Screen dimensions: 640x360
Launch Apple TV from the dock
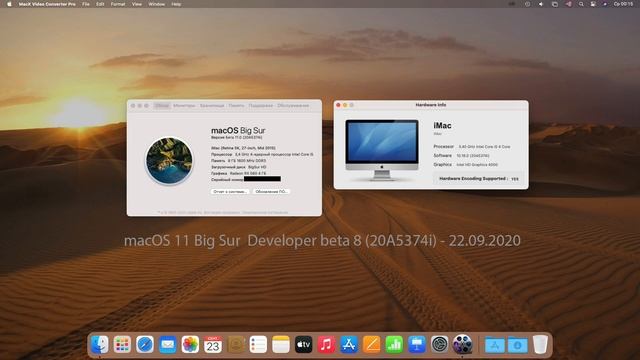tap(303, 344)
